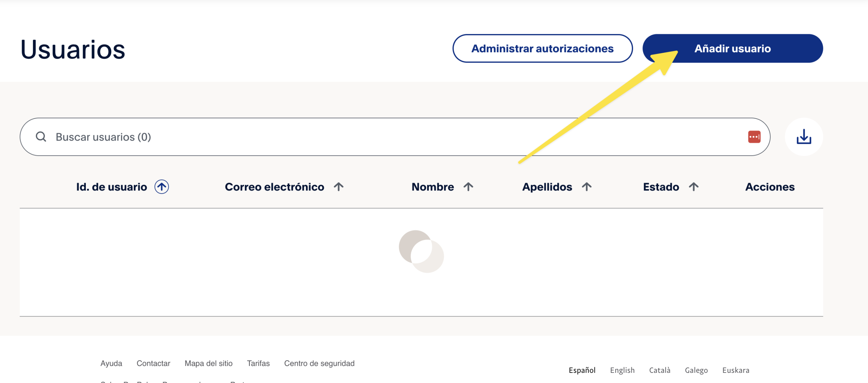This screenshot has width=868, height=383.
Task: Toggle sort order for Apellidos
Action: [x=586, y=186]
